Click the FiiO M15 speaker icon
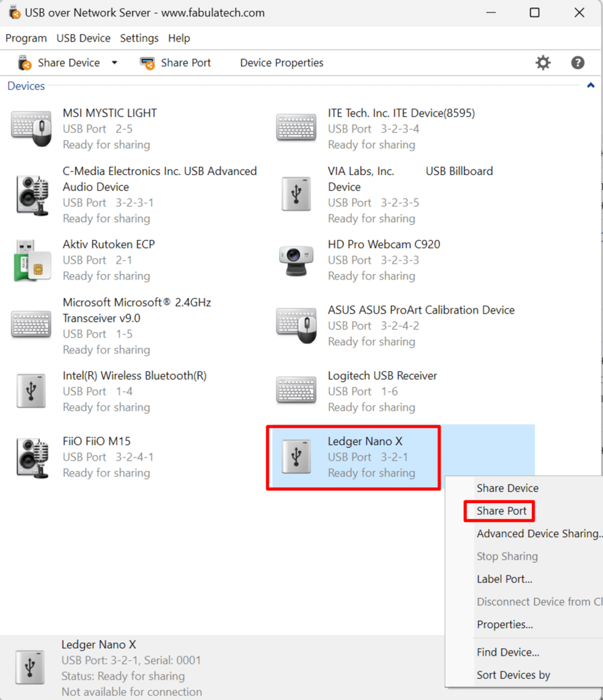The width and height of the screenshot is (603, 700). (32, 458)
